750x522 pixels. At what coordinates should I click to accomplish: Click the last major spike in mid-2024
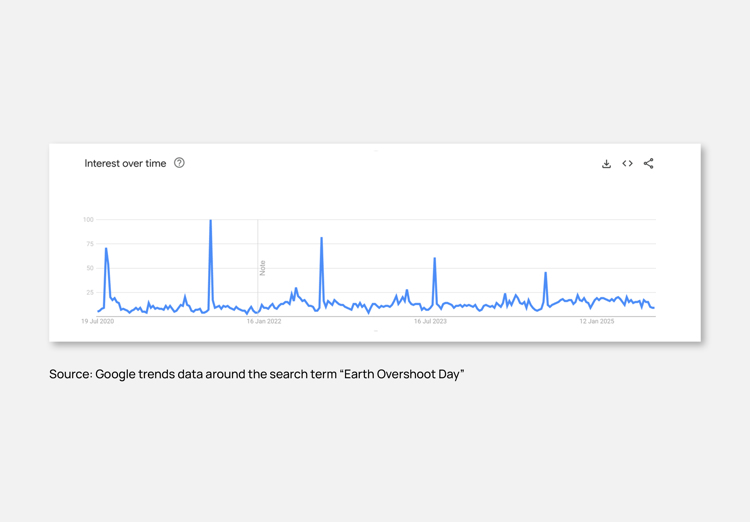coord(545,274)
